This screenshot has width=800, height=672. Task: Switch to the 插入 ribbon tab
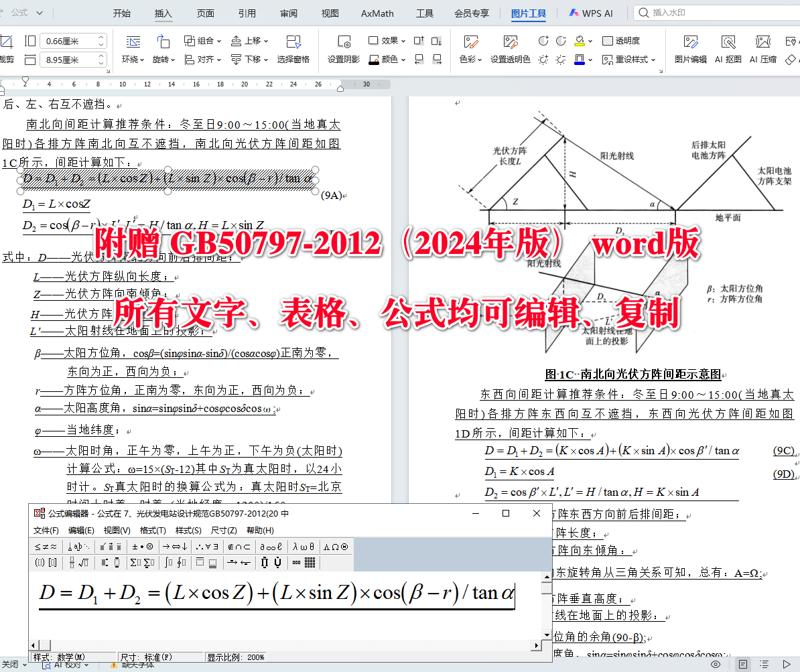coord(163,13)
